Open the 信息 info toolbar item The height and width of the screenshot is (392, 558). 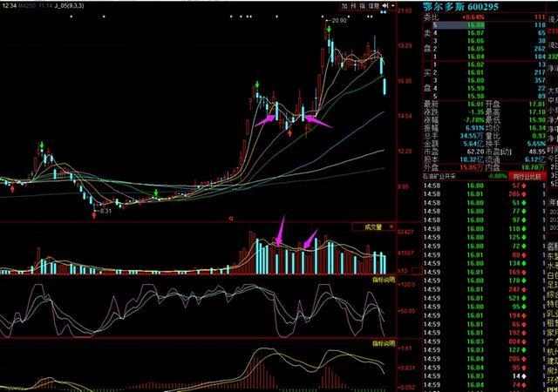(374, 6)
